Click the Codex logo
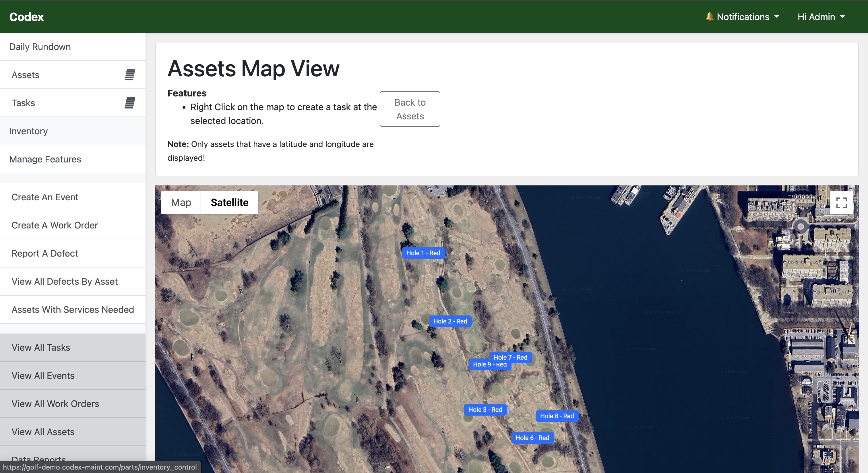Screen dimensions: 868x473 point(26,17)
